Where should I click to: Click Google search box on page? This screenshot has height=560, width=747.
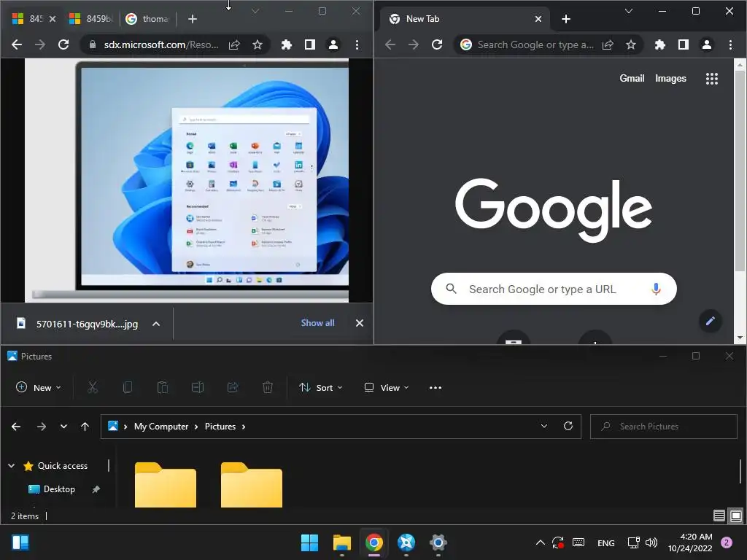click(x=554, y=289)
